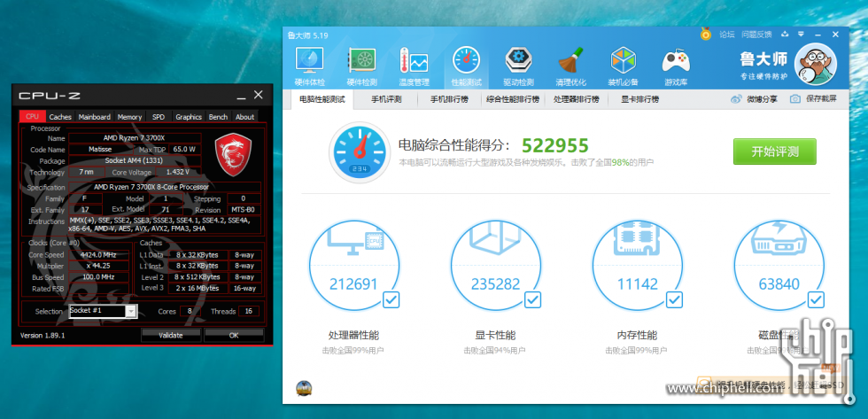Toggle the 显卡性能 score checkbox
The width and height of the screenshot is (868, 419).
coord(532,300)
